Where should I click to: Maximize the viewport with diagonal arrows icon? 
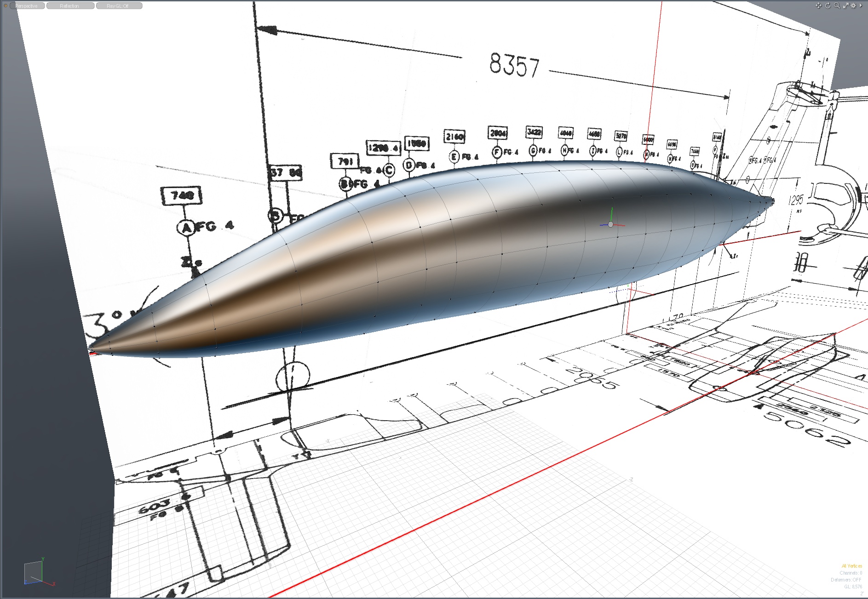click(845, 6)
